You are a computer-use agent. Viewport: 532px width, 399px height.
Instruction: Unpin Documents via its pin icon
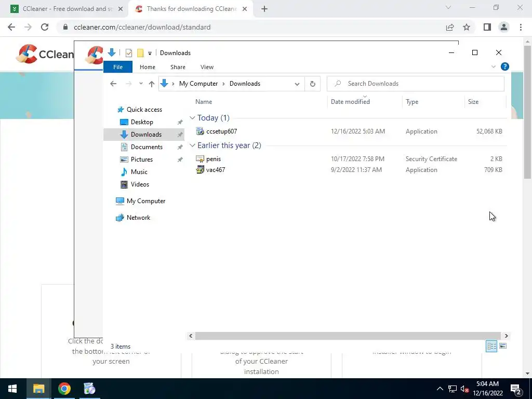tap(180, 147)
